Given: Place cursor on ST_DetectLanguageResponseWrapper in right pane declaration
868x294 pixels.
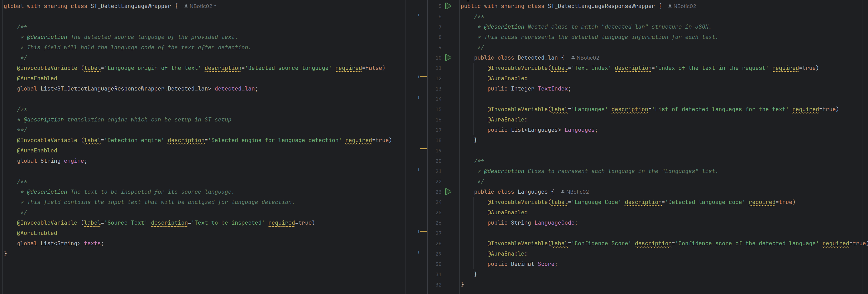Looking at the screenshot, I should (x=601, y=6).
